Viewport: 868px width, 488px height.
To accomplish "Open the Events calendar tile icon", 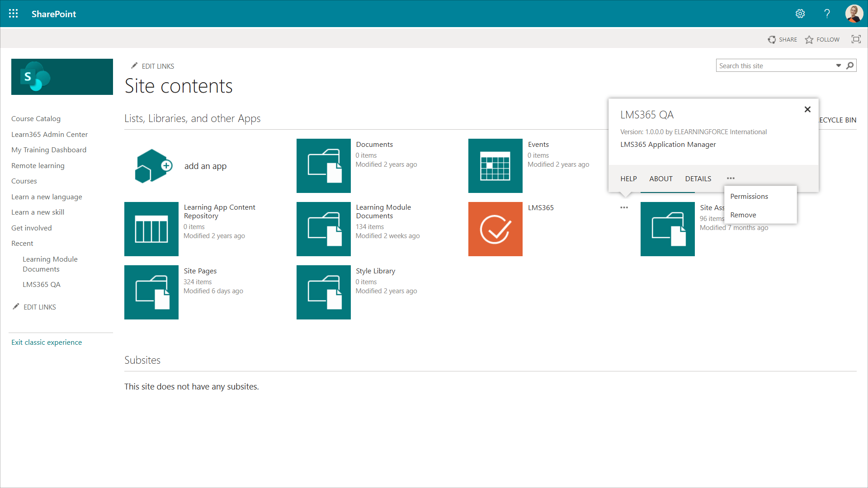I will coord(495,166).
